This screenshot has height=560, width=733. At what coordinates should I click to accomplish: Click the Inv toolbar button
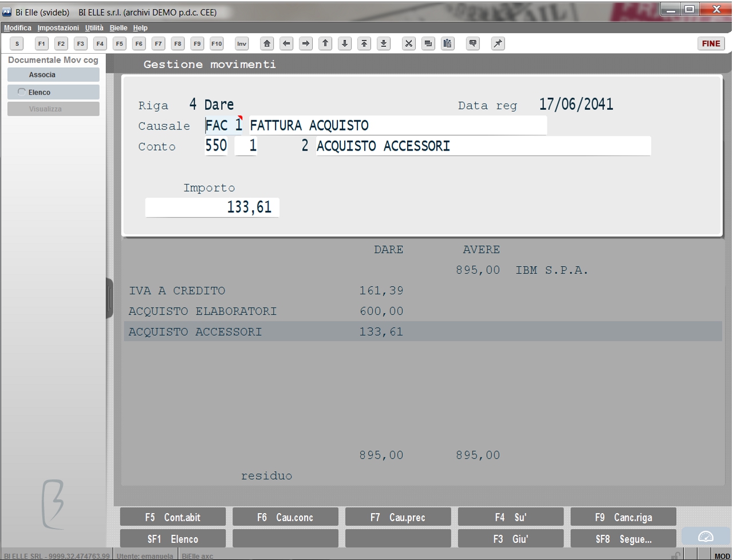[242, 44]
